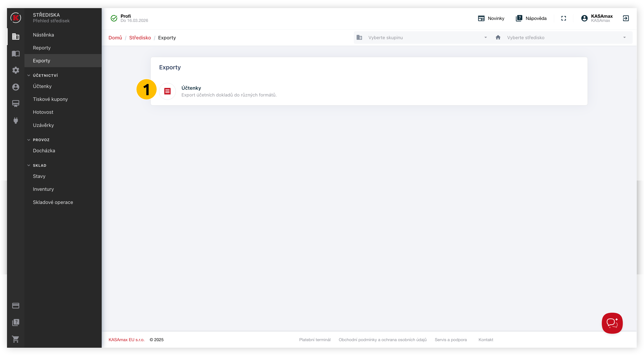Open the settings gear in the sidebar
The height and width of the screenshot is (358, 644).
[x=16, y=70]
